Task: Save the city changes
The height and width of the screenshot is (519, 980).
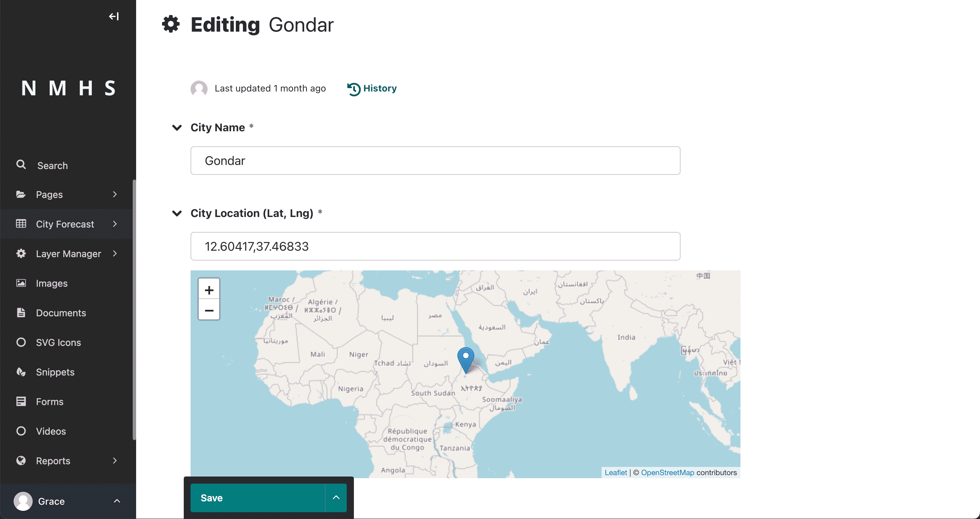Action: tap(258, 498)
